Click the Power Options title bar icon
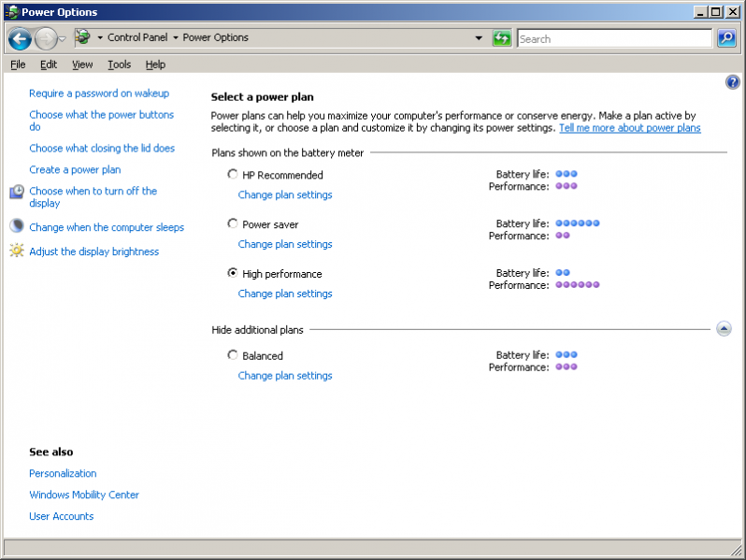The height and width of the screenshot is (560, 746). click(12, 12)
